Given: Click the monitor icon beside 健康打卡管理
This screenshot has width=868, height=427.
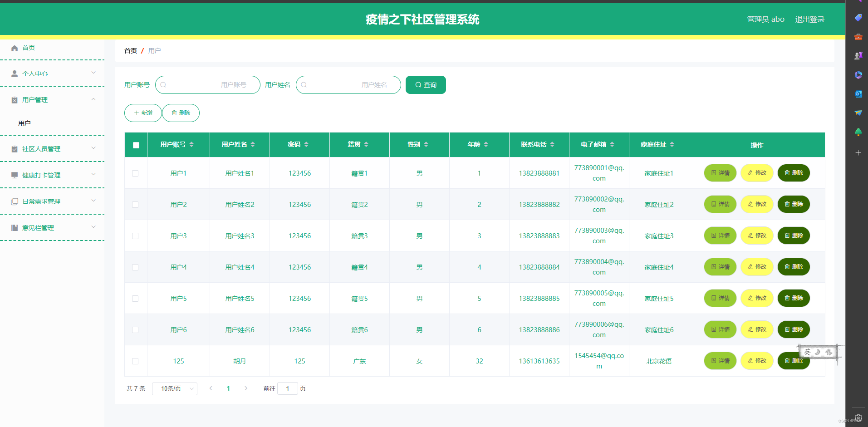Looking at the screenshot, I should coord(15,175).
